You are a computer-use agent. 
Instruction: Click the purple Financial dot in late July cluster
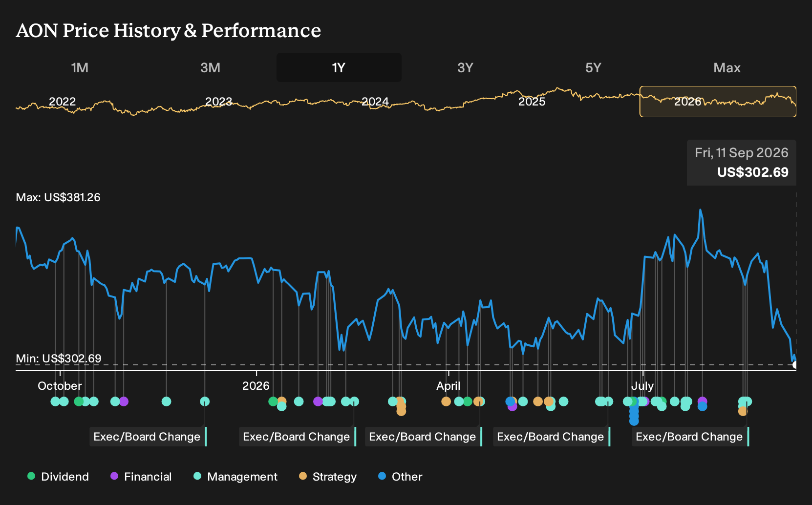pyautogui.click(x=702, y=401)
